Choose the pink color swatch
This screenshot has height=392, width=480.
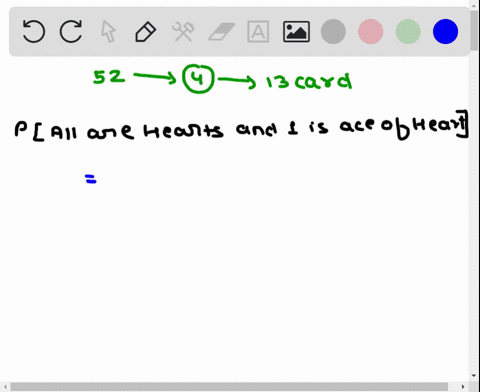pos(371,32)
